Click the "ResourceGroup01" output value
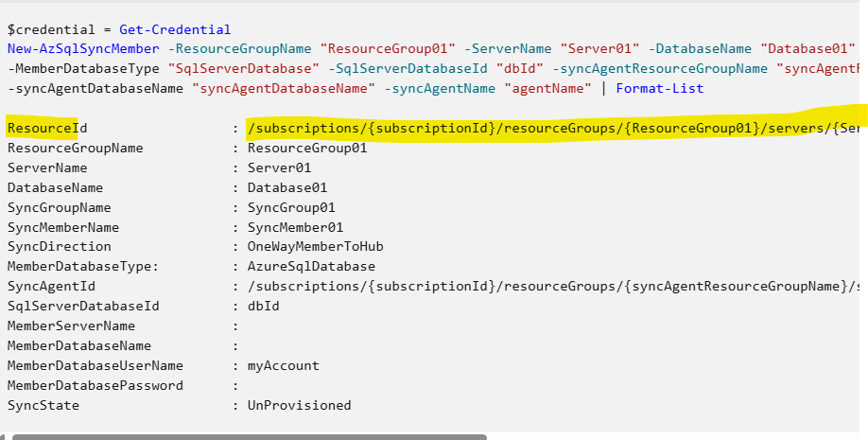This screenshot has width=868, height=440. 307,149
